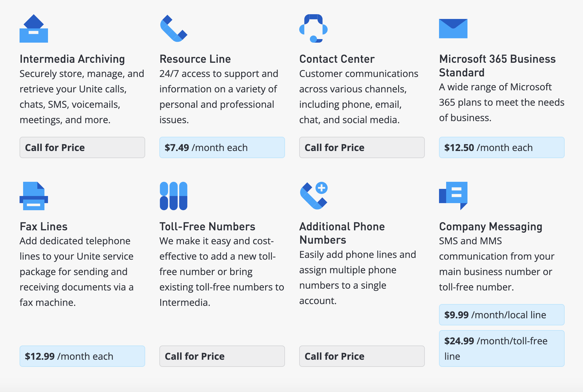This screenshot has width=583, height=392.
Task: Click the $12.99 Fax Lines price
Action: click(x=82, y=356)
